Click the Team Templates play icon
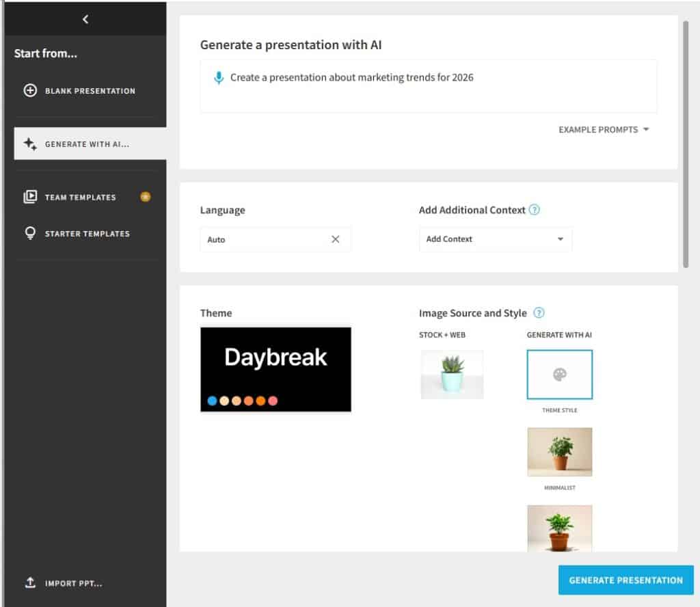 click(x=30, y=197)
